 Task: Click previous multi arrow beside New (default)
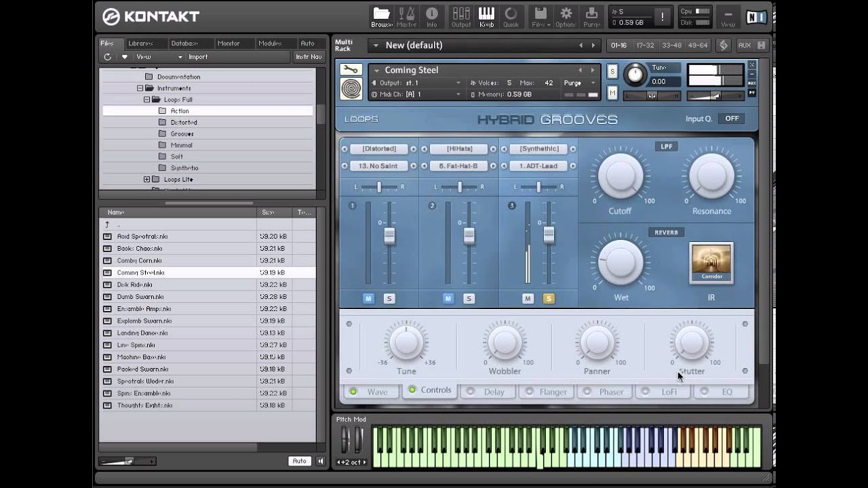pos(580,45)
